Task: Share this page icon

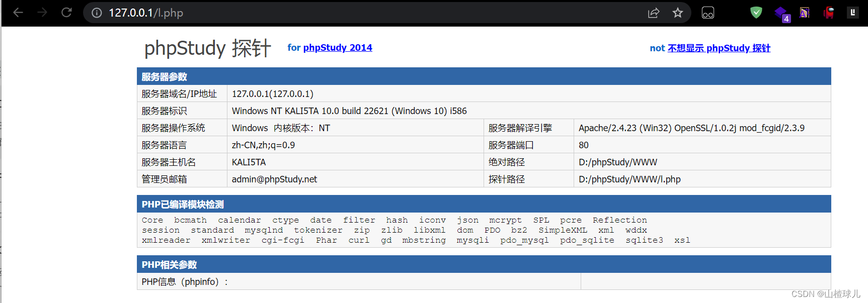Action: tap(654, 13)
